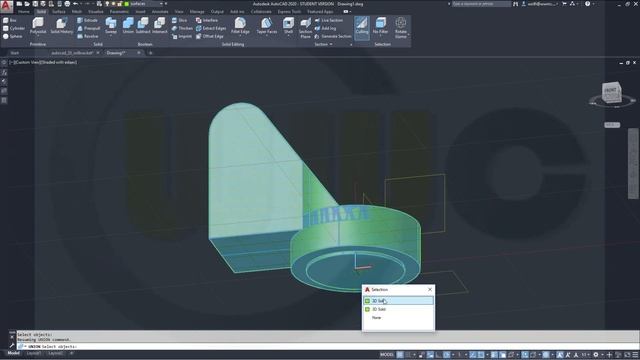The image size is (640, 360).
Task: Click the Shell tool
Action: tap(289, 26)
